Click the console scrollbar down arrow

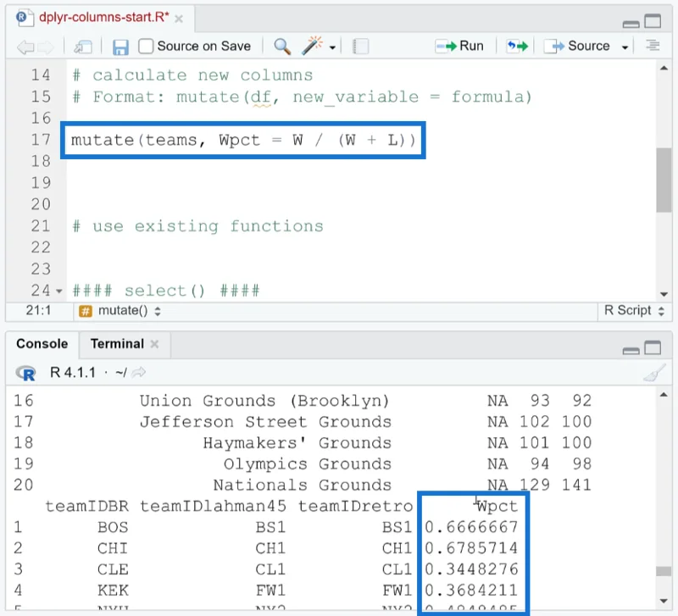pyautogui.click(x=664, y=601)
